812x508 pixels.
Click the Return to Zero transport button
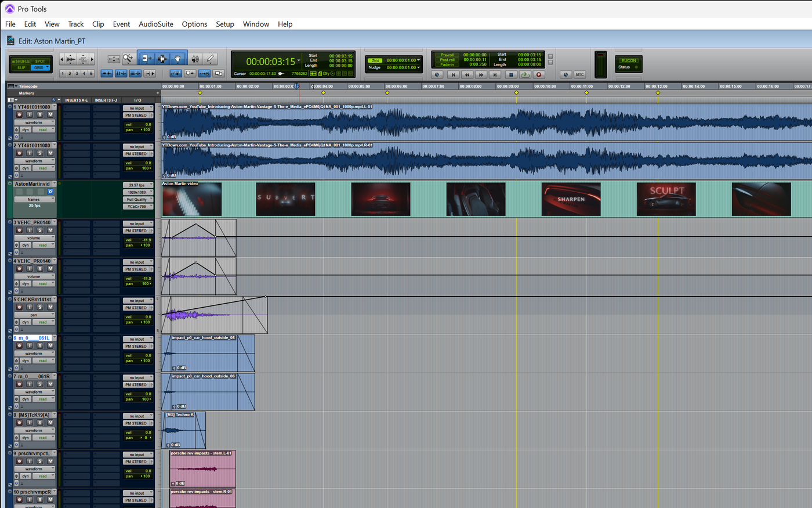(454, 74)
